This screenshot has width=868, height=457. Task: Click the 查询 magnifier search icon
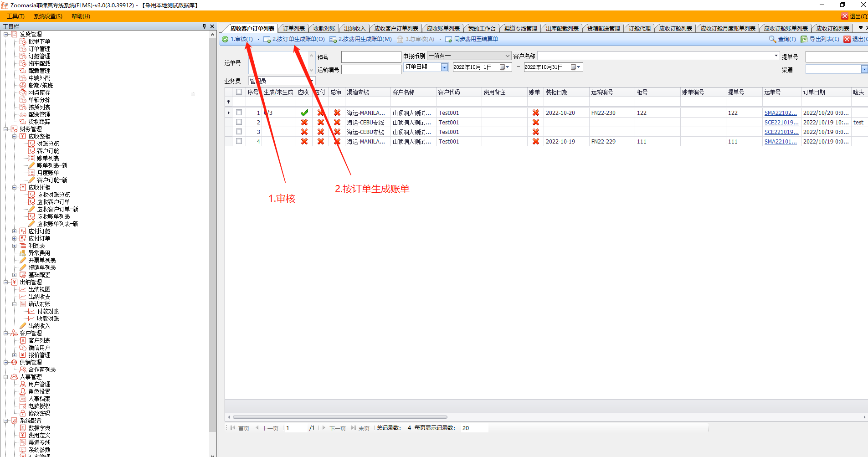[x=772, y=39]
